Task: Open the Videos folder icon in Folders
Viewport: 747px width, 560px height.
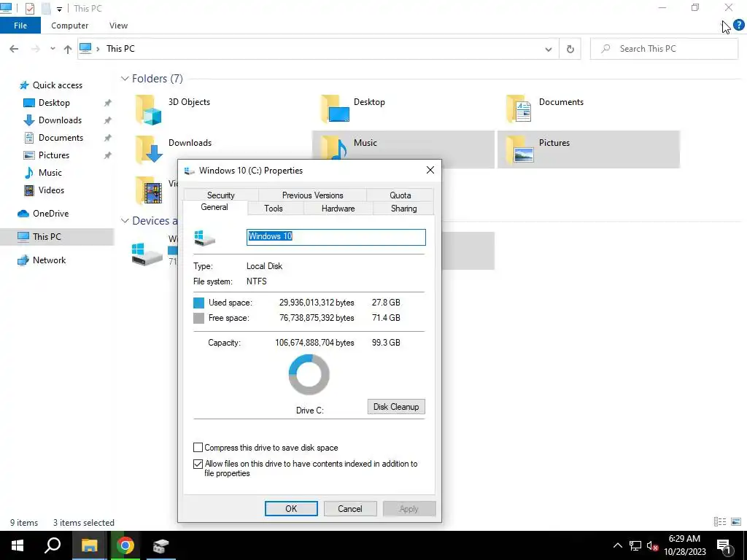Action: pyautogui.click(x=149, y=190)
